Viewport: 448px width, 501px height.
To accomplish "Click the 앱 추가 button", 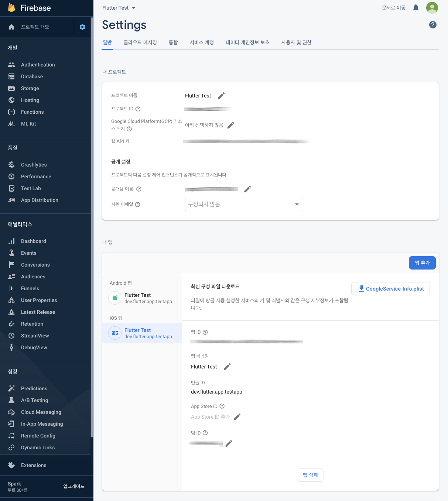I will pos(422,263).
